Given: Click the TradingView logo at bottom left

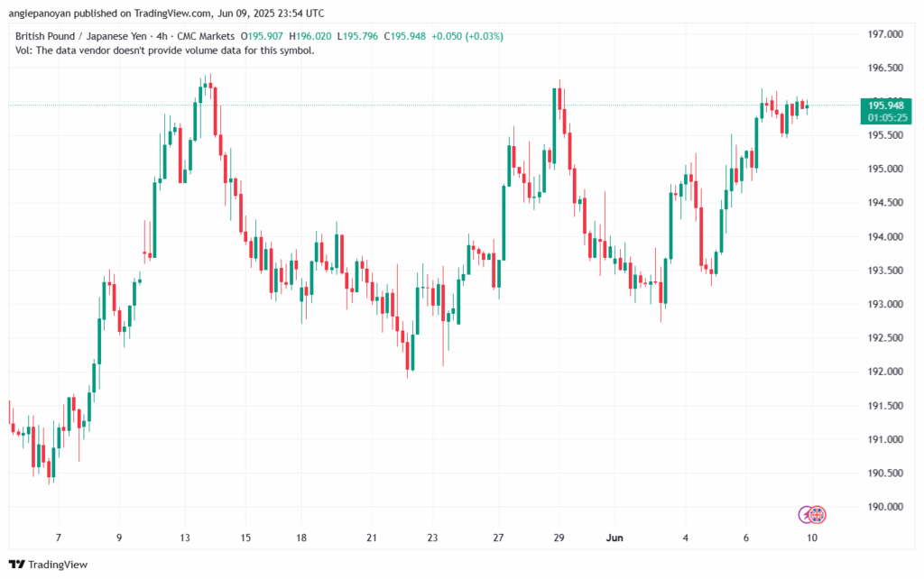Looking at the screenshot, I should point(49,565).
